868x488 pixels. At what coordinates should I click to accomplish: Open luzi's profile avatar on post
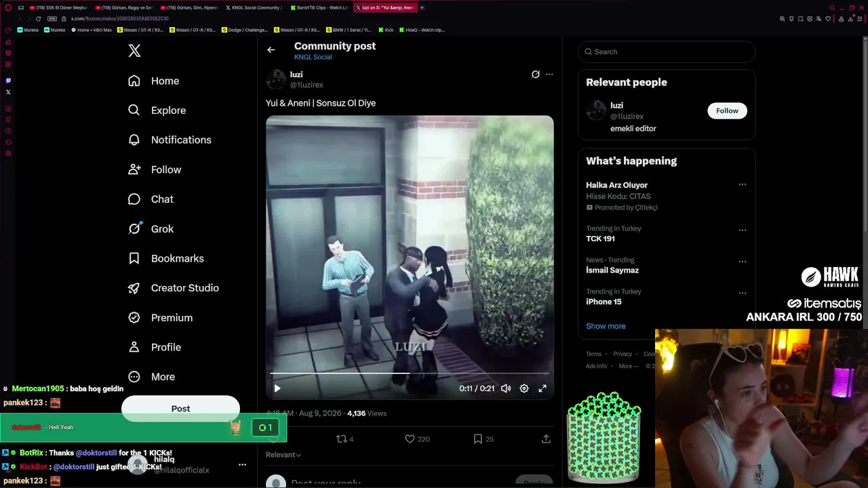click(276, 79)
